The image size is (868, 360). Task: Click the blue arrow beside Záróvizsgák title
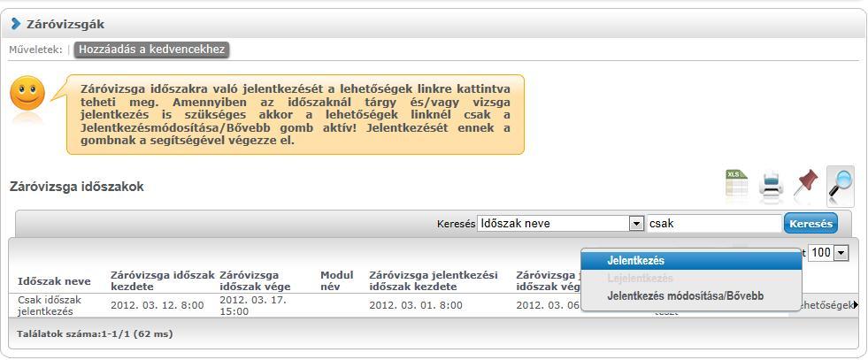tap(16, 24)
